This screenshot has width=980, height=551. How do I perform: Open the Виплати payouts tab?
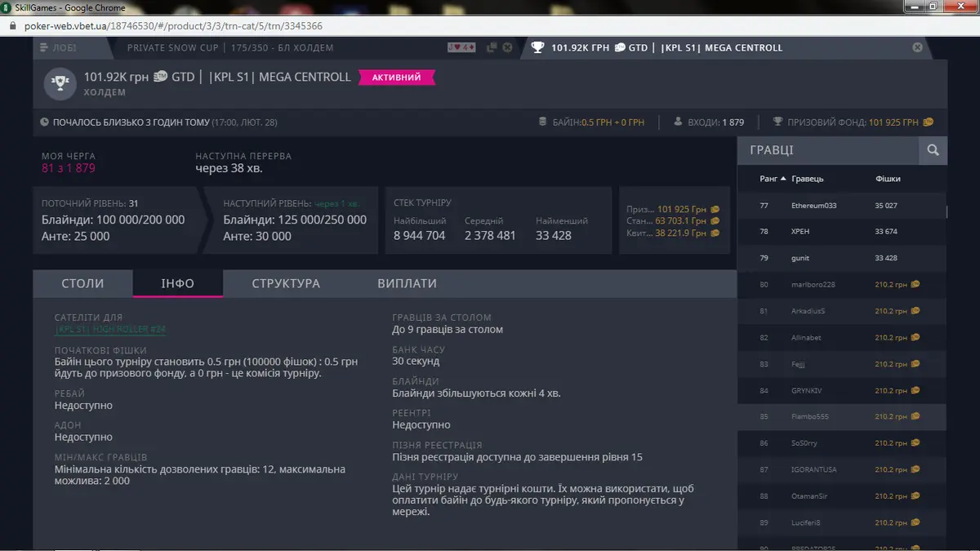pos(407,283)
